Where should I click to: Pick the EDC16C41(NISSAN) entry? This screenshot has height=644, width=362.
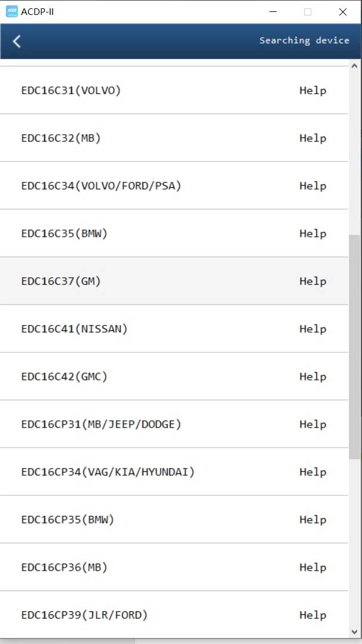point(75,329)
